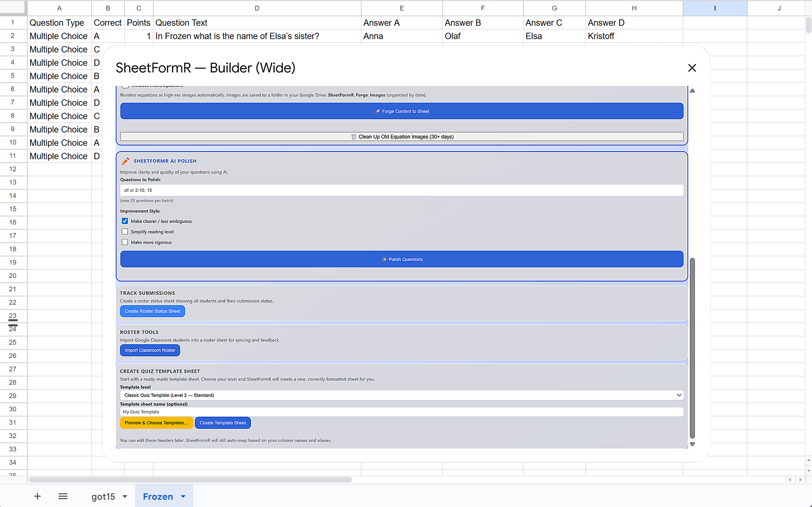Image resolution: width=812 pixels, height=507 pixels.
Task: Click the plus icon to add a new sheet
Action: [x=37, y=496]
